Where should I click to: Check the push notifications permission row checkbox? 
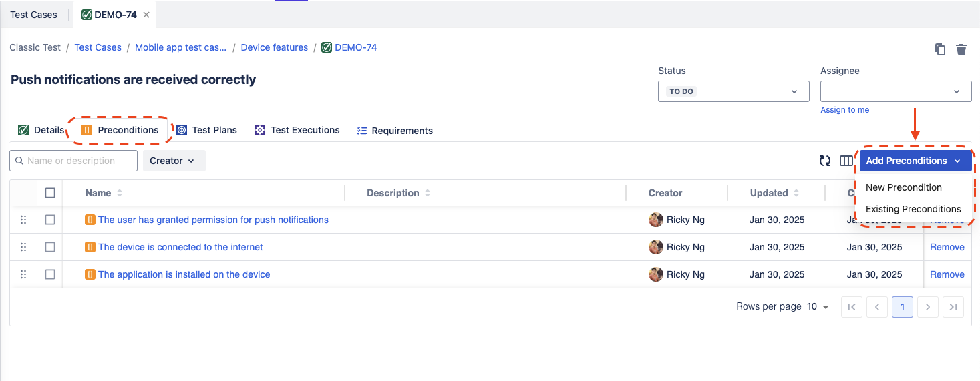click(50, 220)
